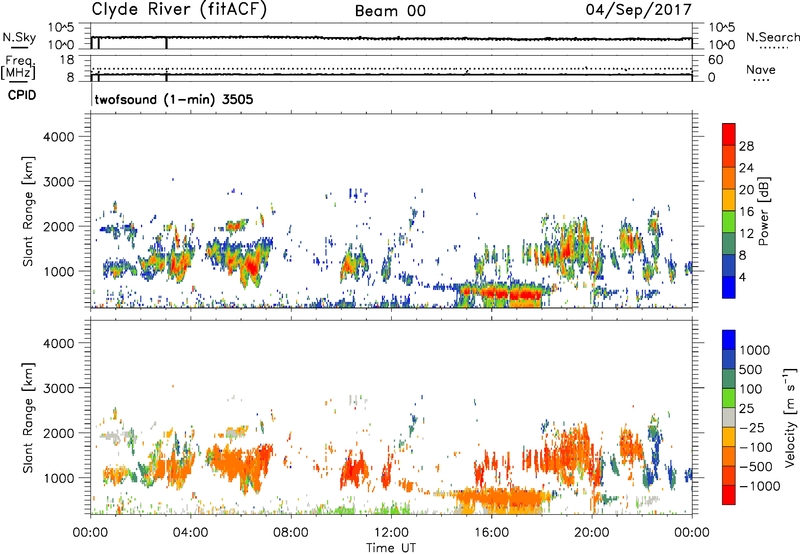Click the "4" label on Power color bar

click(x=743, y=277)
